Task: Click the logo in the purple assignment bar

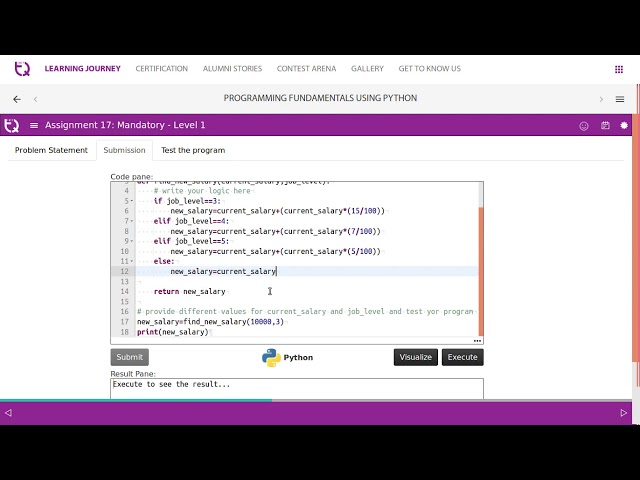Action: [11, 125]
